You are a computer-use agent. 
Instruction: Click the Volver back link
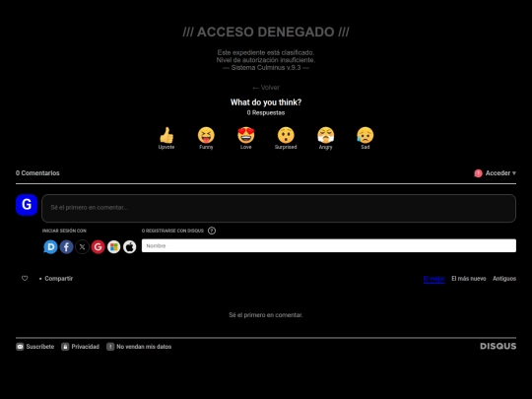point(266,88)
